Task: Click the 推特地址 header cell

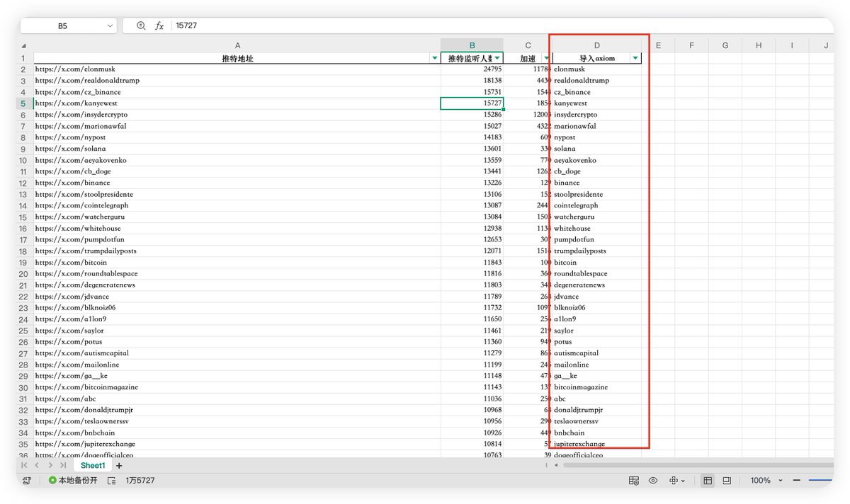Action: click(x=237, y=58)
